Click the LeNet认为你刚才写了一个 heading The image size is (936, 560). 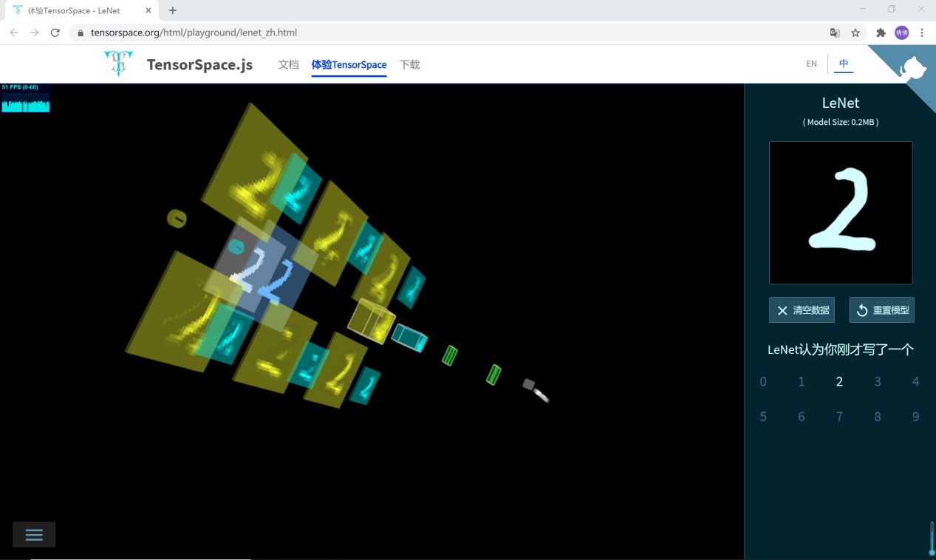(841, 349)
